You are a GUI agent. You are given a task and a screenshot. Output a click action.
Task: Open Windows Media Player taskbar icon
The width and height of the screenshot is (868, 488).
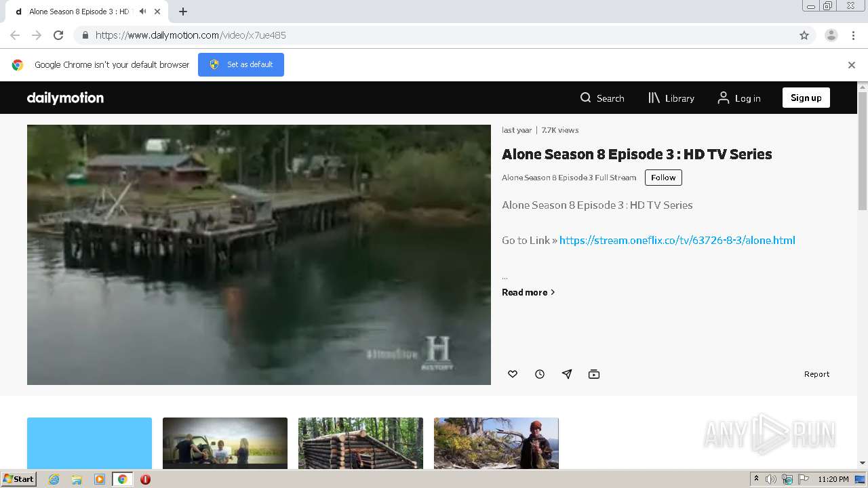pyautogui.click(x=99, y=479)
